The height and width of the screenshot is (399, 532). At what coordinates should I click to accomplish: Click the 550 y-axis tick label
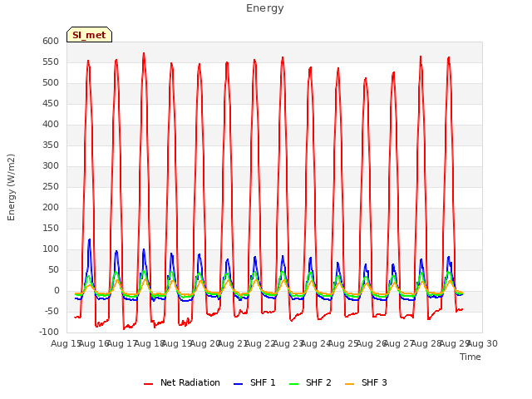(x=51, y=62)
